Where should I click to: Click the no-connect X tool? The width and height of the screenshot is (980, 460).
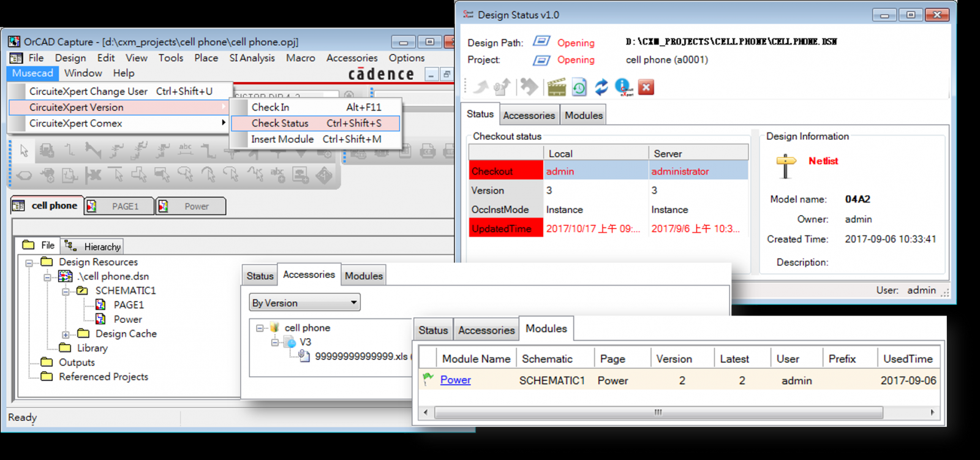93,176
